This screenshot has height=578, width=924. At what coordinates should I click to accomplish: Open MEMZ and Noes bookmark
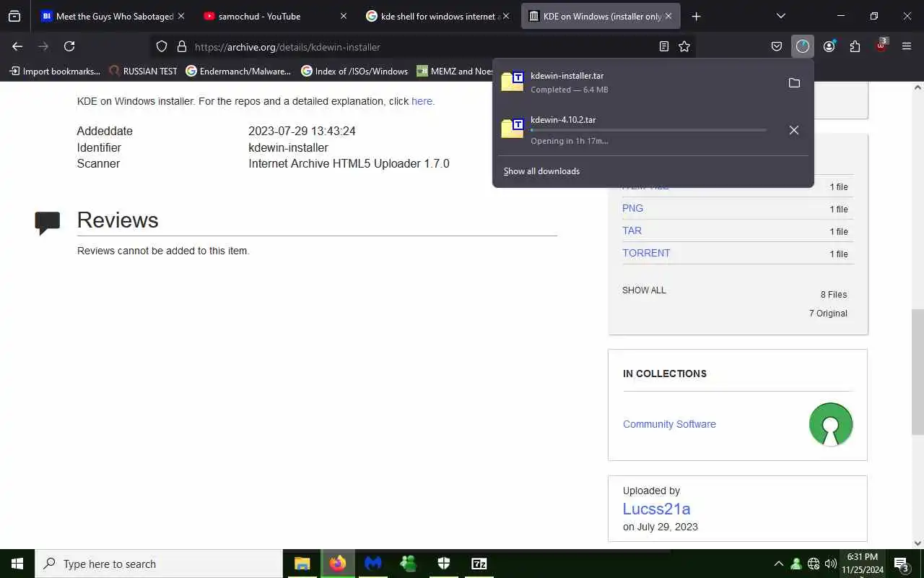tap(455, 71)
